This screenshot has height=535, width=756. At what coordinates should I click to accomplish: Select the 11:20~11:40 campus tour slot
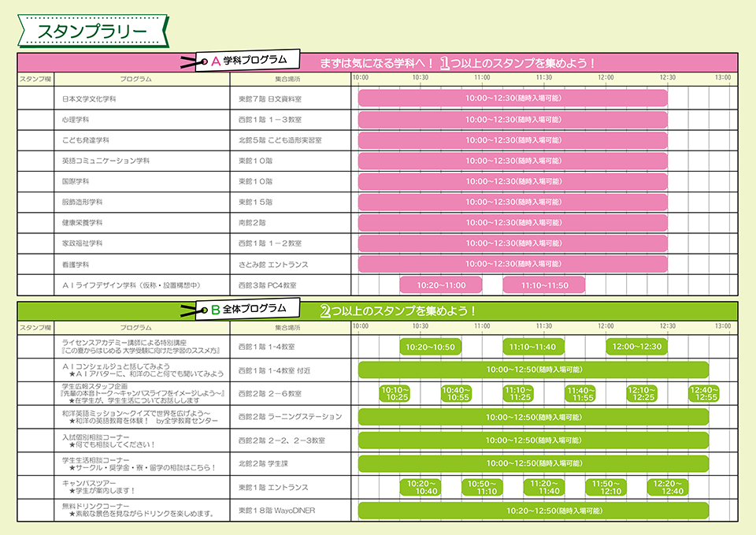(x=545, y=487)
